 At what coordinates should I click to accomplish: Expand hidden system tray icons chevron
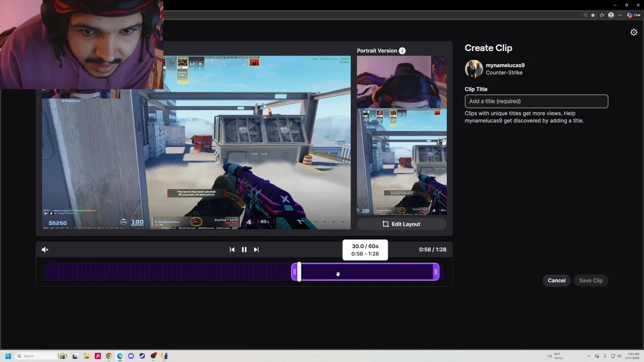[589, 356]
